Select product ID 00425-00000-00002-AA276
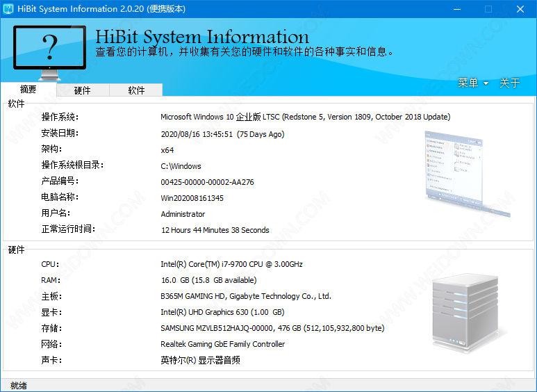 coord(207,182)
